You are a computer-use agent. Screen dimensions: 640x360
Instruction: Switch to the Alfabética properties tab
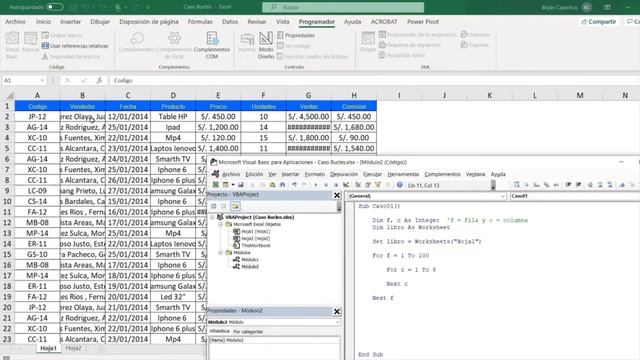coord(220,332)
